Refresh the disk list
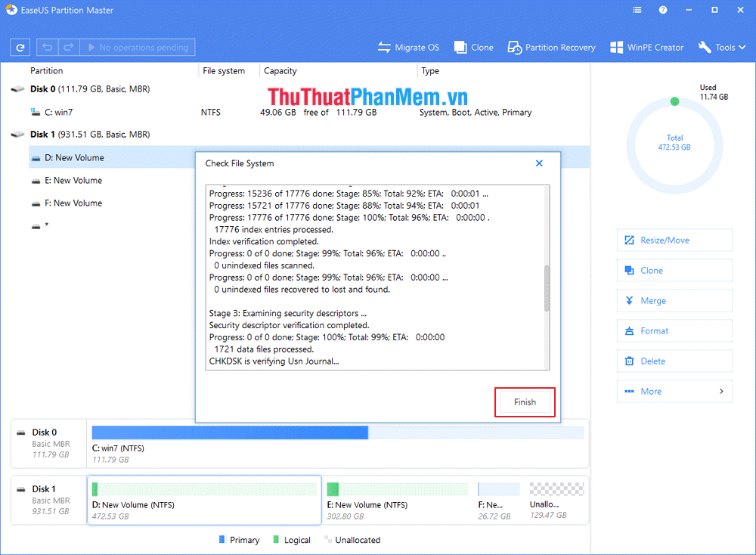756x555 pixels. (x=20, y=47)
